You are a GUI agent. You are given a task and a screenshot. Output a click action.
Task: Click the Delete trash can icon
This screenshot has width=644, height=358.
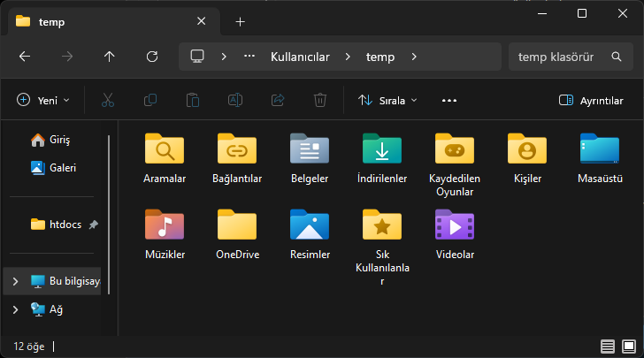point(320,100)
